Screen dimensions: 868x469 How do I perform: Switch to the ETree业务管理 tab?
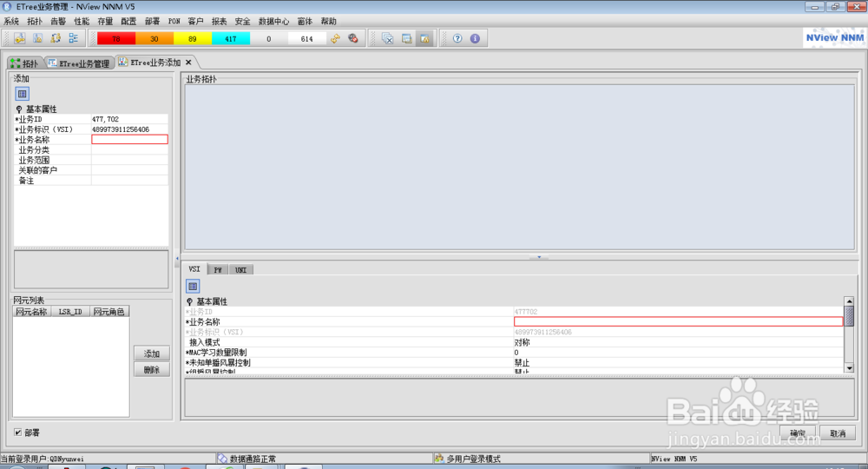(x=79, y=63)
